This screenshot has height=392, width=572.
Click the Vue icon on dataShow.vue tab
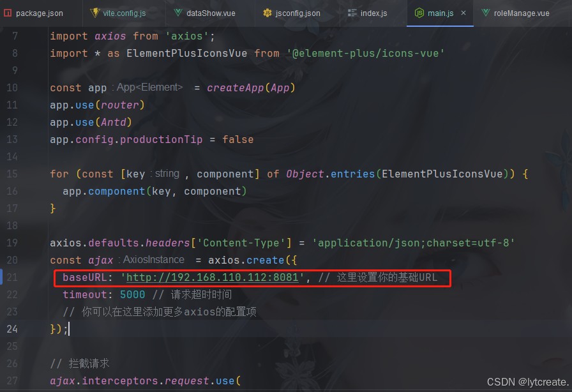pos(178,13)
